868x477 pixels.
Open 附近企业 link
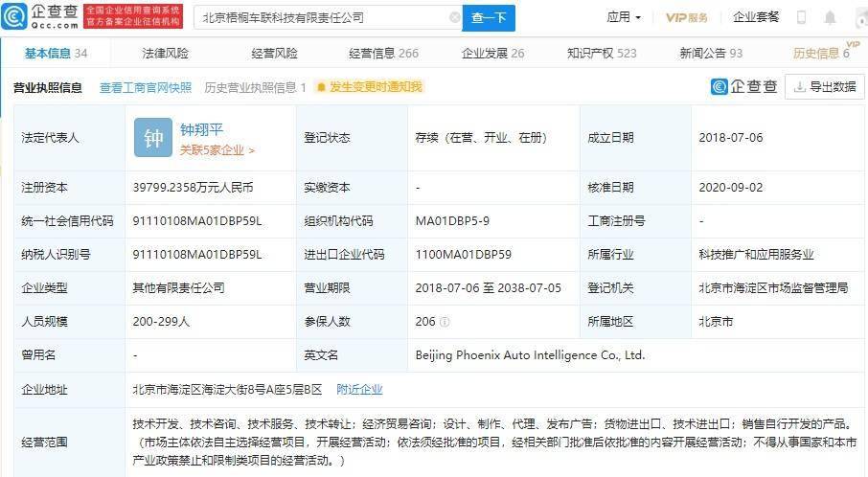[359, 390]
